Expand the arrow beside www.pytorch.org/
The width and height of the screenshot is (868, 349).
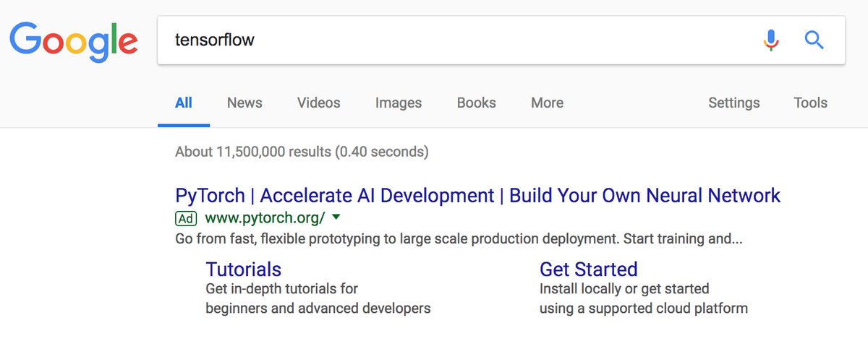click(336, 217)
